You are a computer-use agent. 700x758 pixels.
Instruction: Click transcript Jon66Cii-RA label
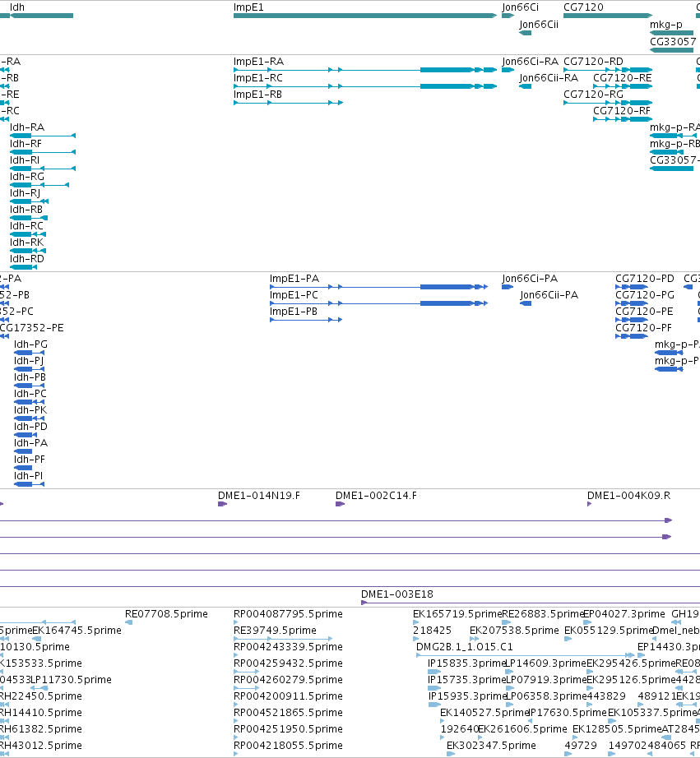pyautogui.click(x=549, y=78)
